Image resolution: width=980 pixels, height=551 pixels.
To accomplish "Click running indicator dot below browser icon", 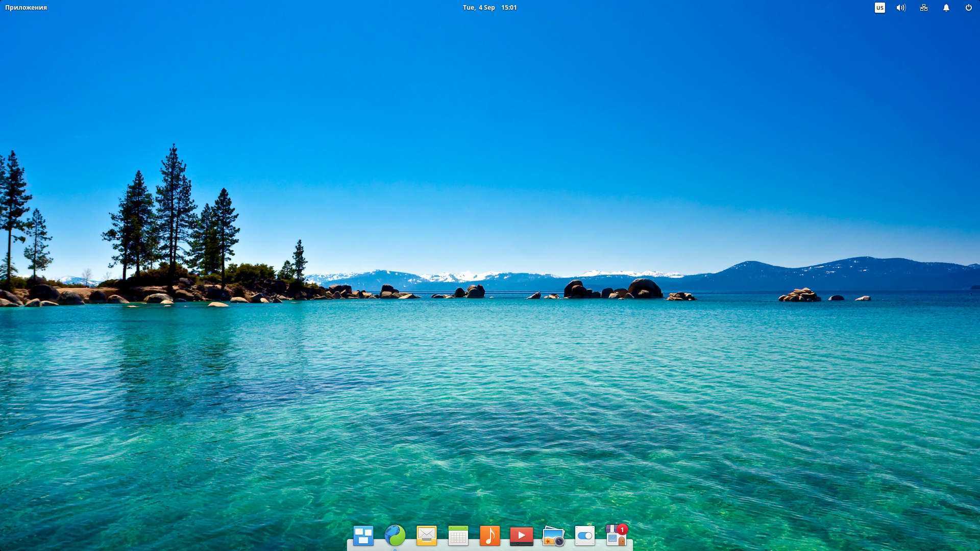I will pos(395,549).
